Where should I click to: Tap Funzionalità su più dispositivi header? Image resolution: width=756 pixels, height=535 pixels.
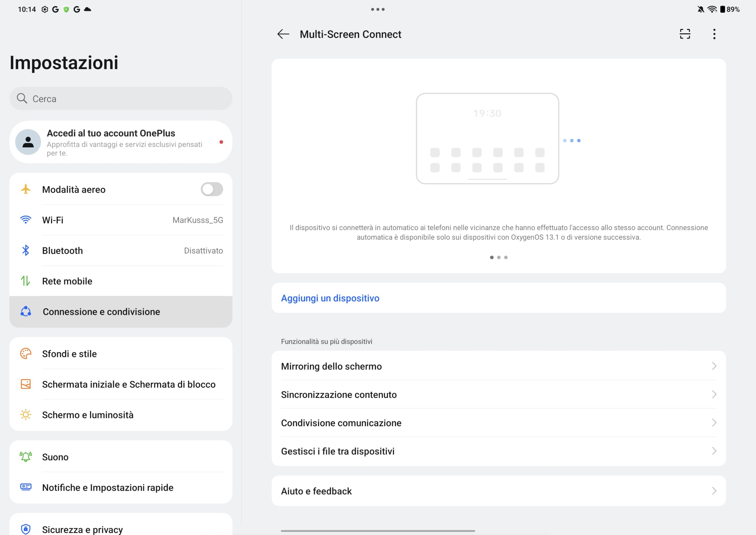click(326, 341)
